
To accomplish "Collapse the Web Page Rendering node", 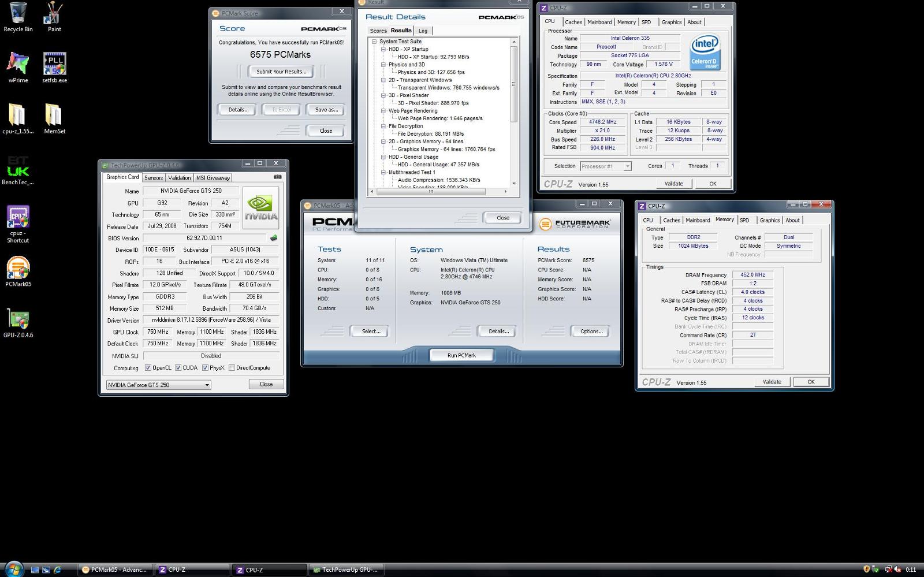I will [x=383, y=111].
